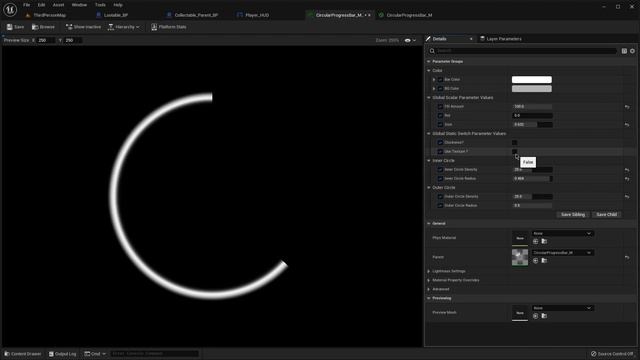Browse to Parent material in Content Browser
This screenshot has height=360, width=640.
coord(544,260)
